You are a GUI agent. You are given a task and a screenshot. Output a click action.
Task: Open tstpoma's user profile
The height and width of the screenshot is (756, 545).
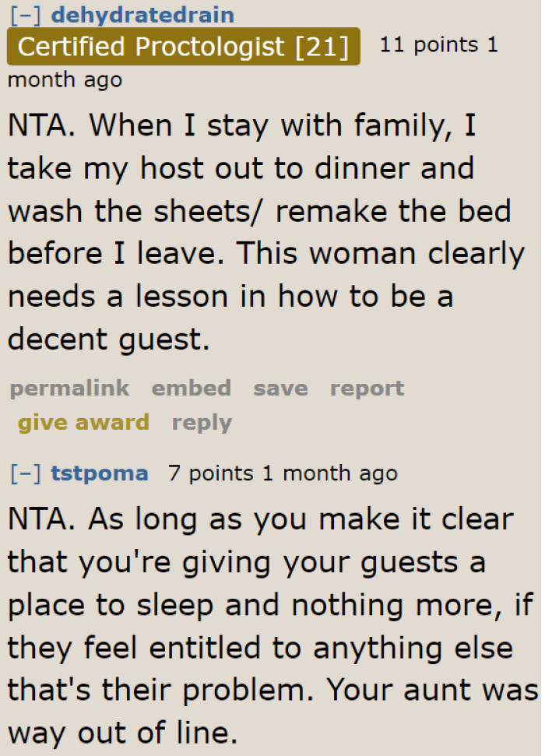pyautogui.click(x=99, y=473)
